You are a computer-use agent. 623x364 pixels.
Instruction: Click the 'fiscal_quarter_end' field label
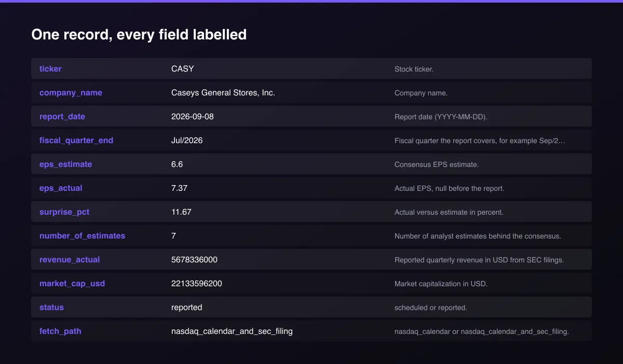[x=76, y=141]
